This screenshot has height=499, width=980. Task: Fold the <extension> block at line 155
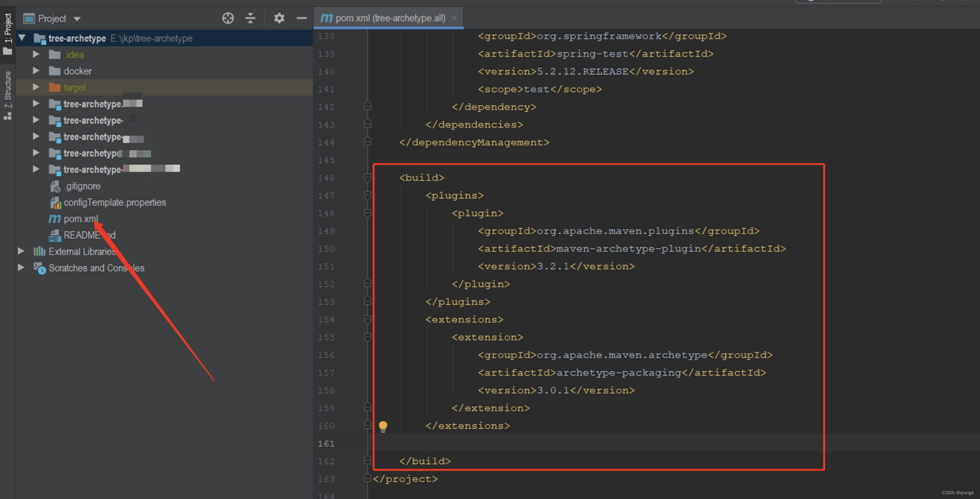(x=367, y=337)
